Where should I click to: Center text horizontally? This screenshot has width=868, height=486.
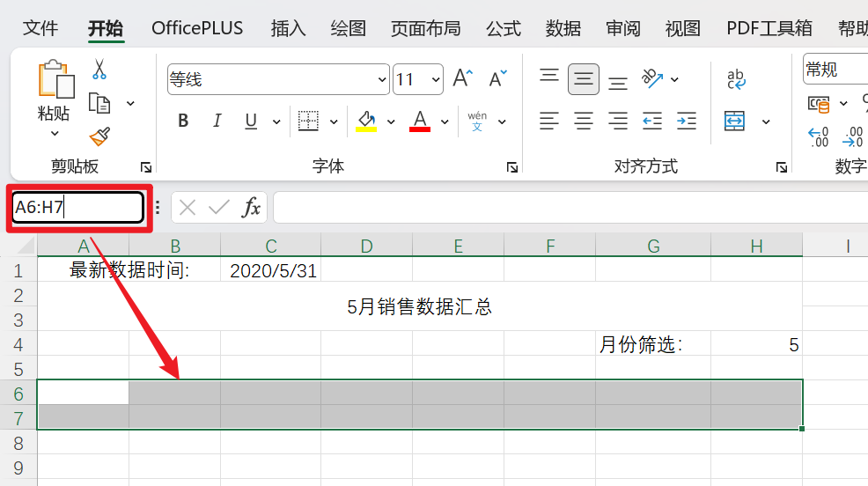(x=584, y=121)
